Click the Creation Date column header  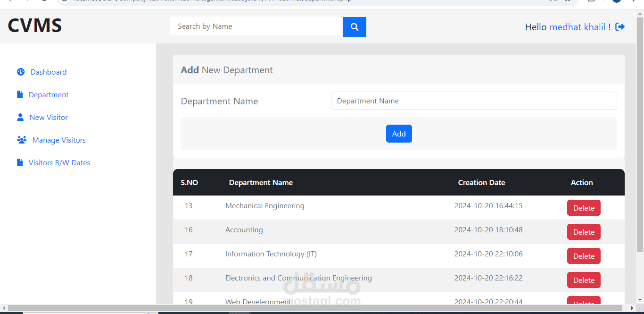tap(481, 182)
